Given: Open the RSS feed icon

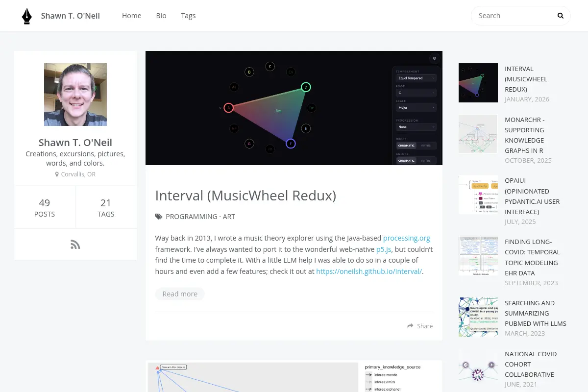Looking at the screenshot, I should coord(75,245).
